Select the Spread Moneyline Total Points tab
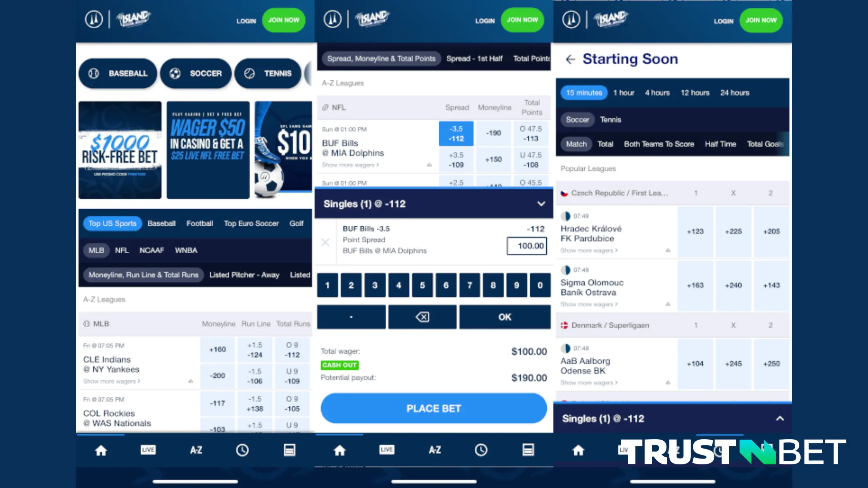Image resolution: width=868 pixels, height=488 pixels. 382,58
